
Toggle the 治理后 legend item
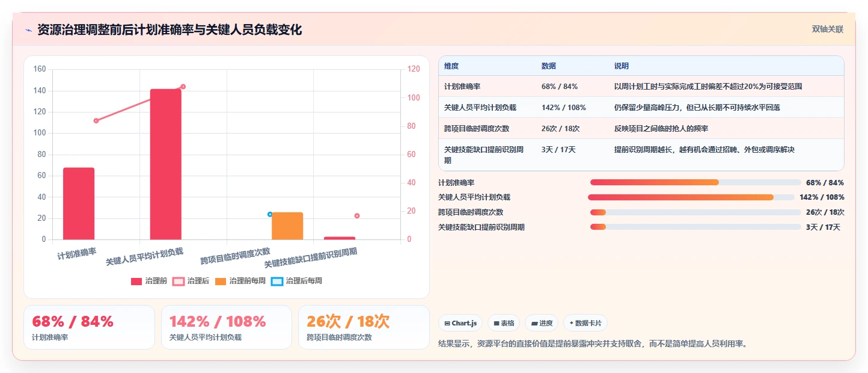(191, 281)
